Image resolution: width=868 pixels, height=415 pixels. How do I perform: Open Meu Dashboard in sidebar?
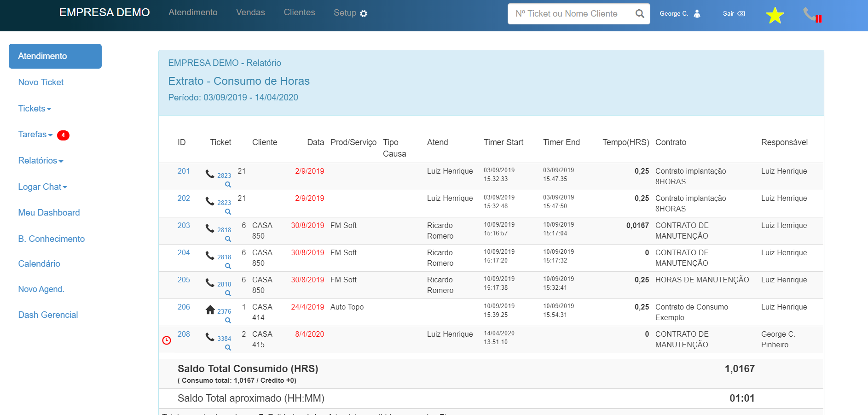pyautogui.click(x=49, y=212)
